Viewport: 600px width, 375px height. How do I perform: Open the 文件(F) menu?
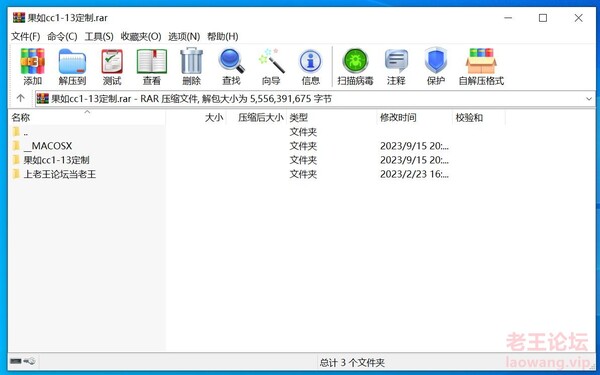[x=25, y=36]
